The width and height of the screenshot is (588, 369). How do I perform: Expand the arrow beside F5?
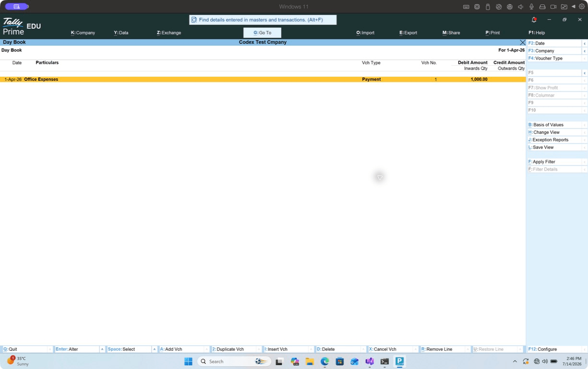585,73
